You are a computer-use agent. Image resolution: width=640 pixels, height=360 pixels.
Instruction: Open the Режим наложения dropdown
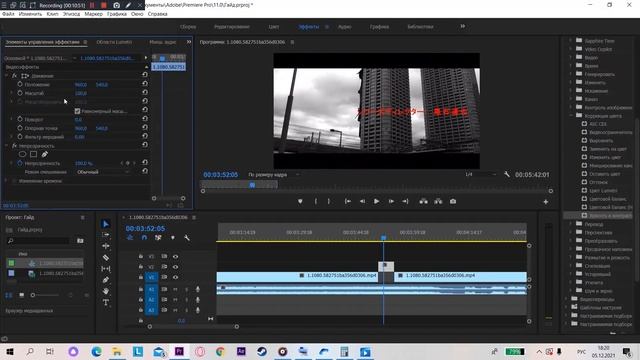point(103,172)
